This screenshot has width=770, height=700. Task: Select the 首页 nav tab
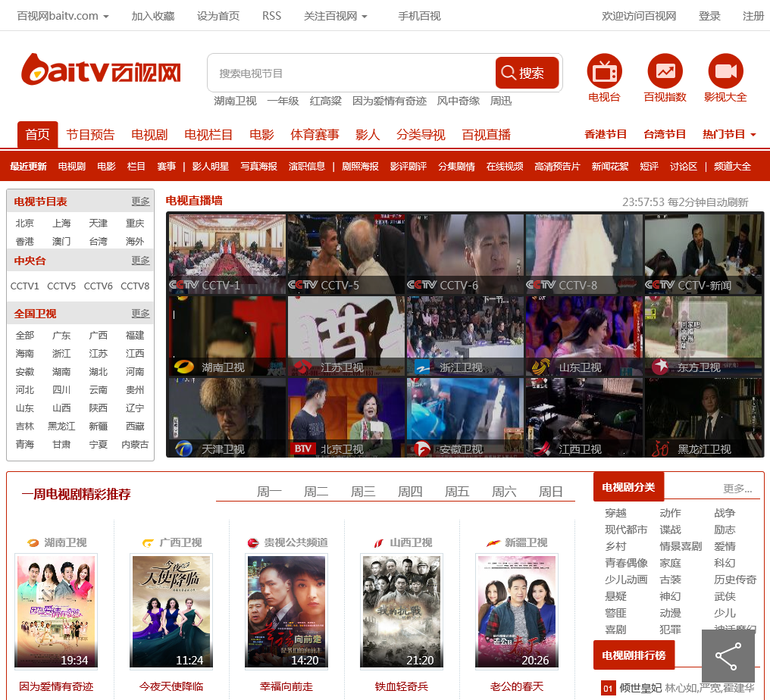[x=38, y=135]
